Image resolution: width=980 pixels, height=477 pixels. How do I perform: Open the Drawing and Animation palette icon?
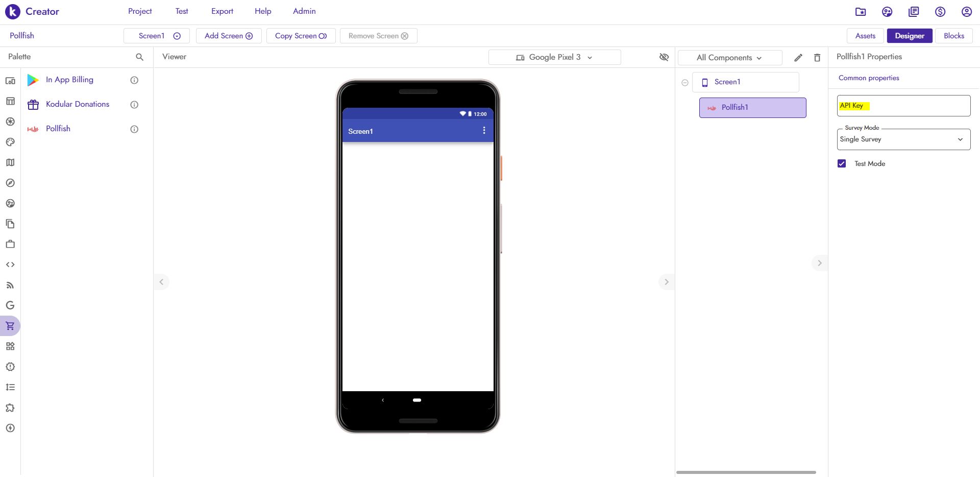[x=10, y=142]
